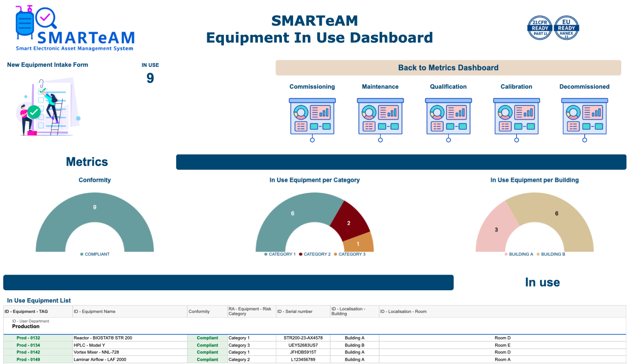The image size is (631, 364).
Task: Toggle BUILDING A legend entry
Action: point(521,255)
